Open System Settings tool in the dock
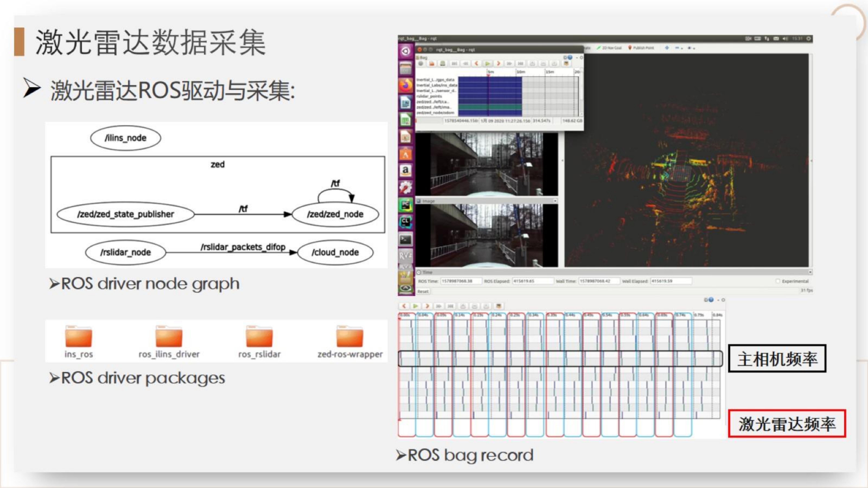The height and width of the screenshot is (488, 868). 406,188
